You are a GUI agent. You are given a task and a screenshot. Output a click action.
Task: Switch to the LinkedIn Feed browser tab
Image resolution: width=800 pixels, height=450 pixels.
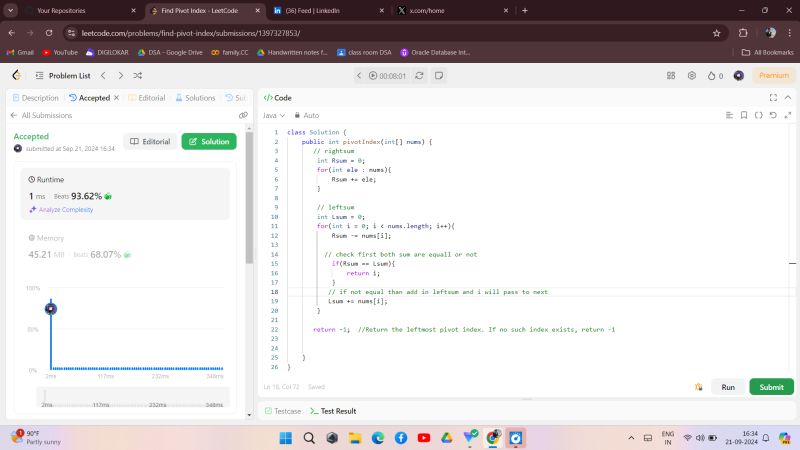pyautogui.click(x=328, y=10)
